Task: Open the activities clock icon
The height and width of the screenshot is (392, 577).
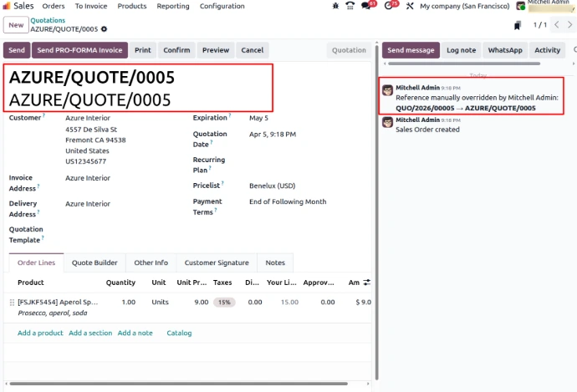Action: 389,6
